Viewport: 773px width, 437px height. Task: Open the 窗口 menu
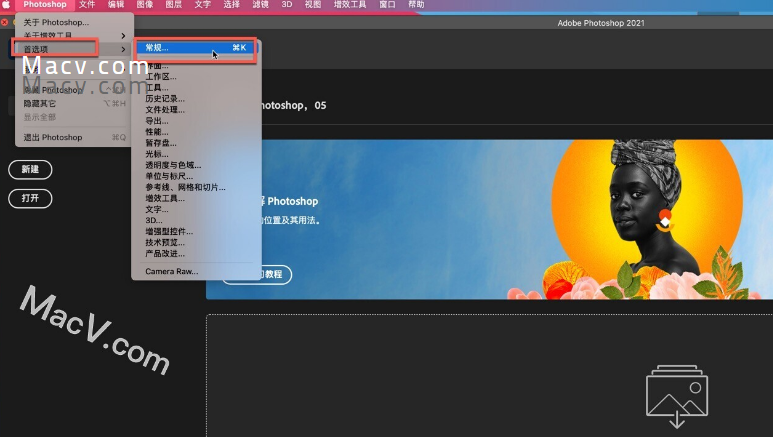387,4
